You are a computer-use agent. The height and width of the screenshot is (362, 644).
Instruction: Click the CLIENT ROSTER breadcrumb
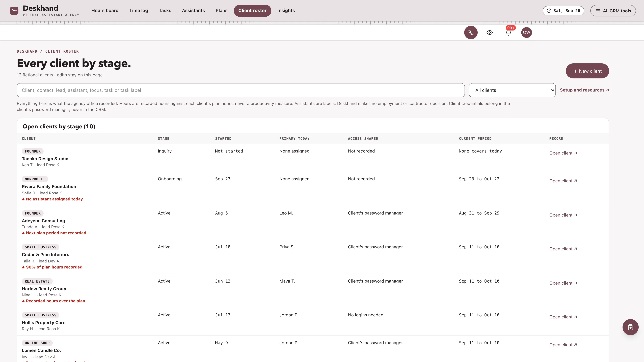62,51
